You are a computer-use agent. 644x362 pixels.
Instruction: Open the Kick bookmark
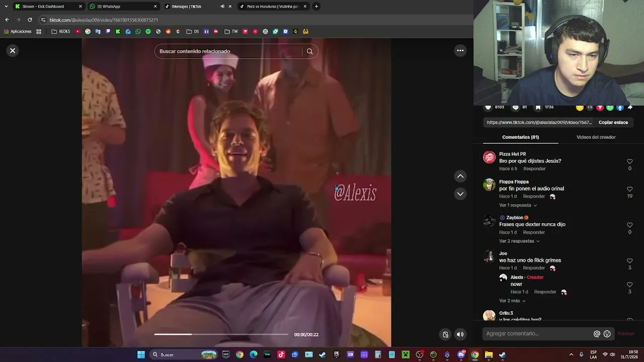118,32
